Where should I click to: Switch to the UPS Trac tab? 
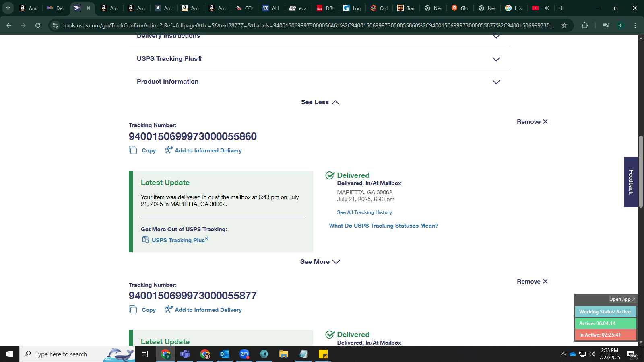[x=406, y=8]
